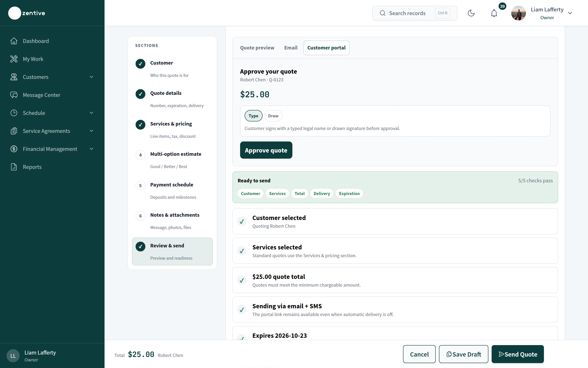
Task: Open notifications bell icon
Action: pyautogui.click(x=494, y=13)
